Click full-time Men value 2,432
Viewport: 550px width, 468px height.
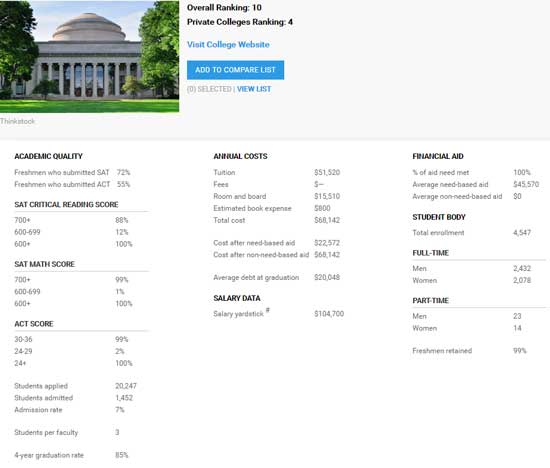coord(522,268)
